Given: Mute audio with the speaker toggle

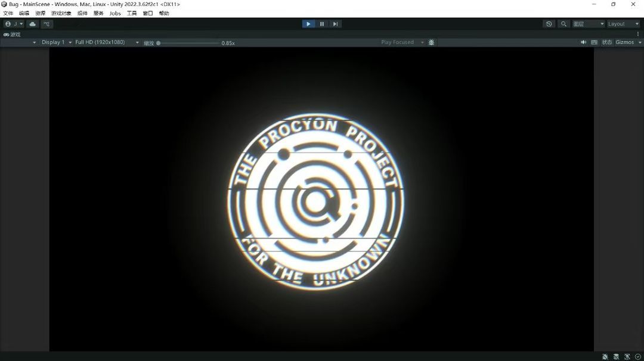Looking at the screenshot, I should click(583, 42).
